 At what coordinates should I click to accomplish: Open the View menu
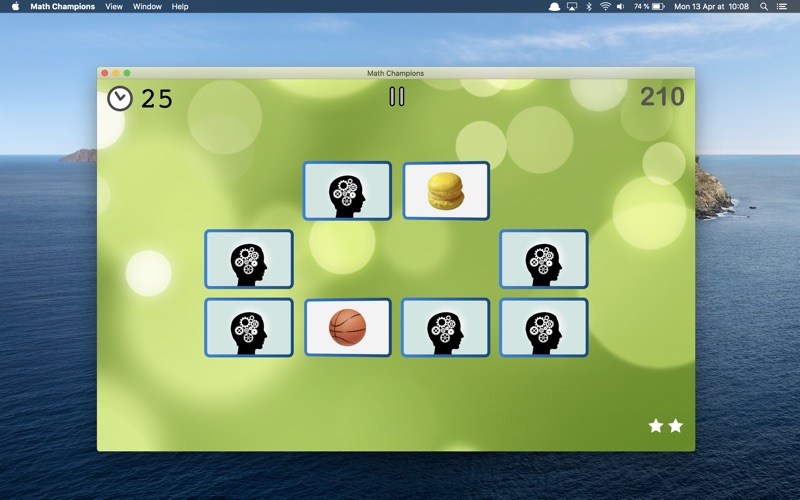tap(114, 7)
